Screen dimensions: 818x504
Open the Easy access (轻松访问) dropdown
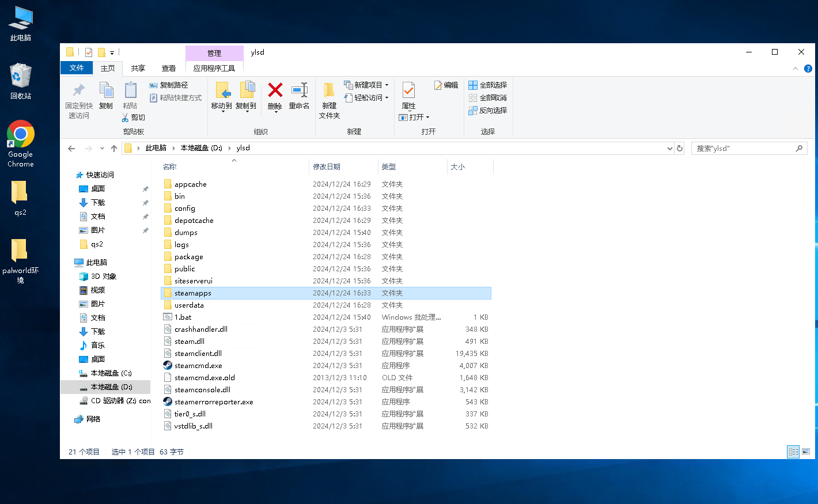point(366,98)
